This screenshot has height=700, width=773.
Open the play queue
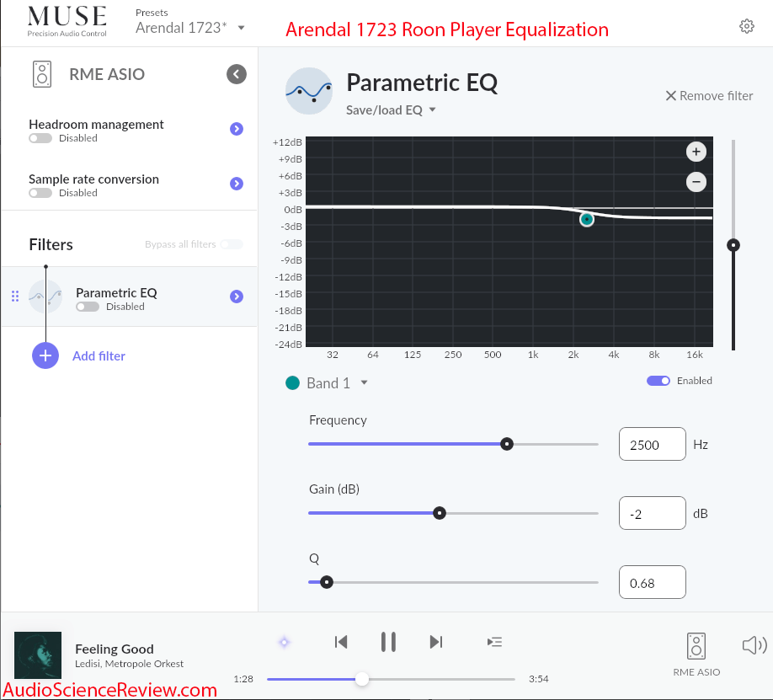click(494, 642)
